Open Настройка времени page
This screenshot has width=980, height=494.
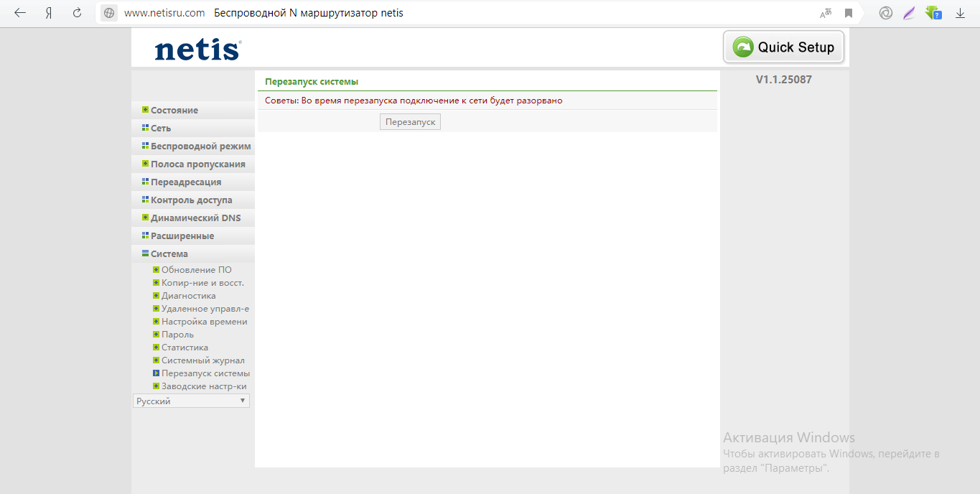204,322
